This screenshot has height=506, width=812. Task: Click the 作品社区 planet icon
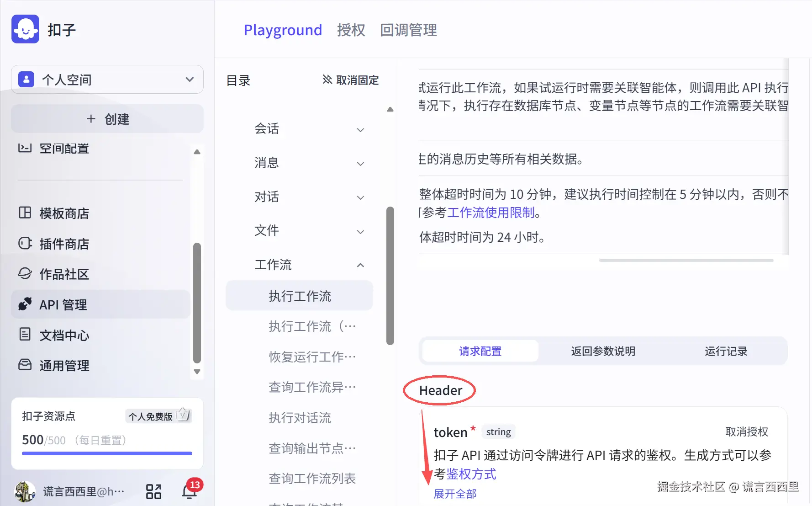25,274
